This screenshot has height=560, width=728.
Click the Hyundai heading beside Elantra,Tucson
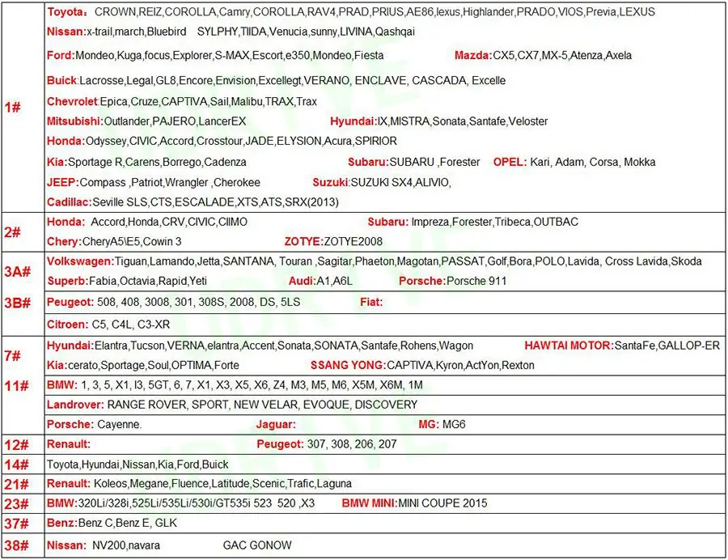pyautogui.click(x=70, y=346)
